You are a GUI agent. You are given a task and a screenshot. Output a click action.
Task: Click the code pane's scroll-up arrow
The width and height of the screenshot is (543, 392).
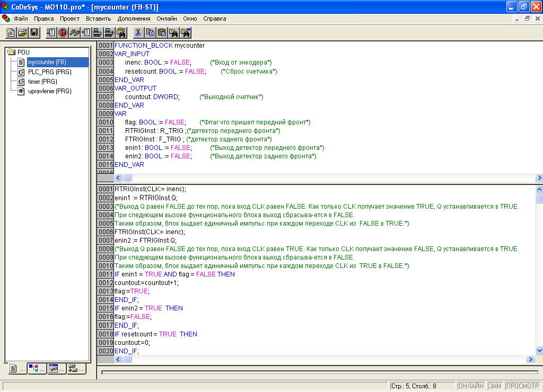pyautogui.click(x=539, y=189)
